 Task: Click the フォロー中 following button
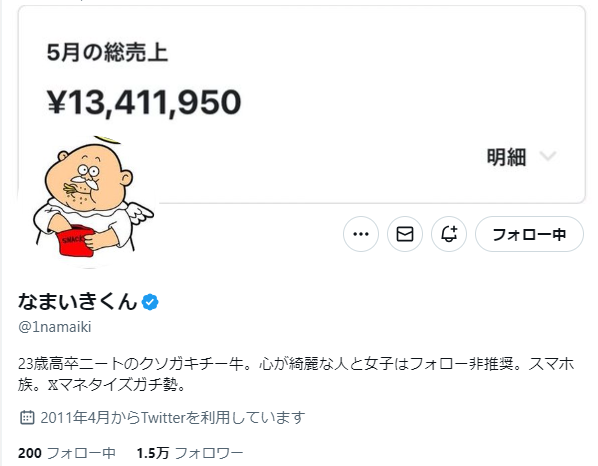coord(529,234)
